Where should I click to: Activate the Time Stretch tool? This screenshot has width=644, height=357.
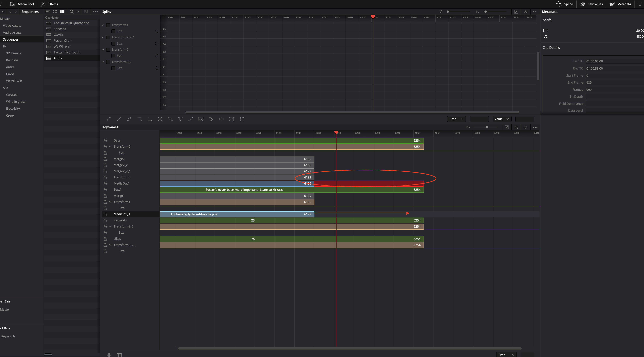tap(221, 119)
